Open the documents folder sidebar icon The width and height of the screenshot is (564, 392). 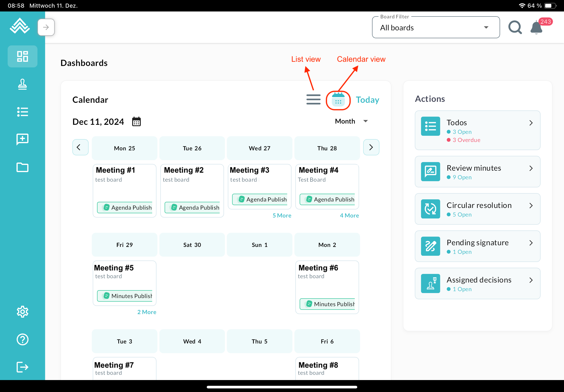pyautogui.click(x=22, y=167)
